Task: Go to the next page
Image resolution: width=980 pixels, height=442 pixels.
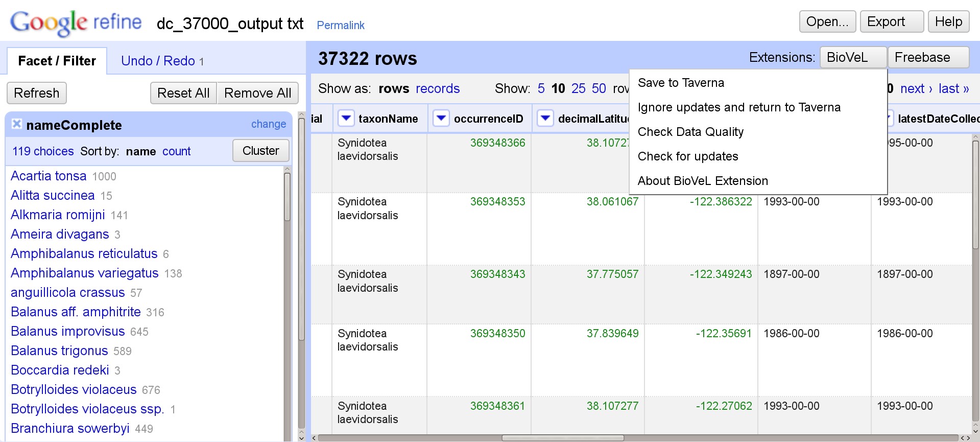Action: click(916, 88)
